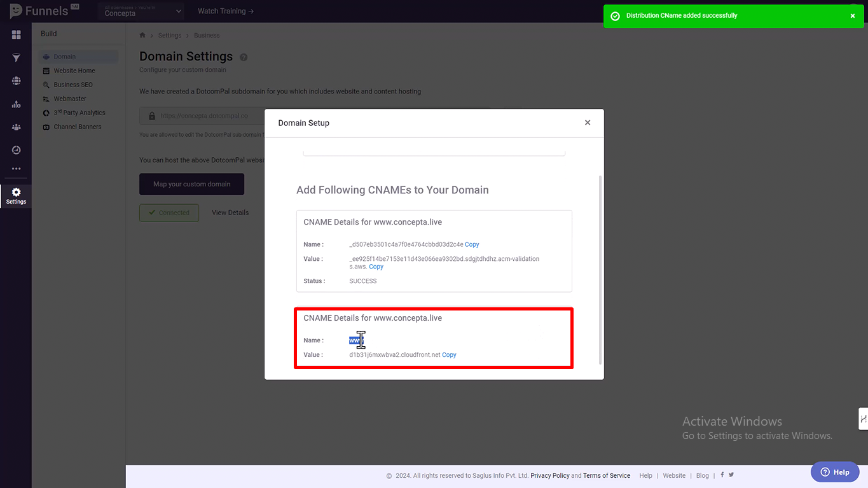This screenshot has width=868, height=488.
Task: Click the lock icon in subdomain field
Action: tap(151, 116)
